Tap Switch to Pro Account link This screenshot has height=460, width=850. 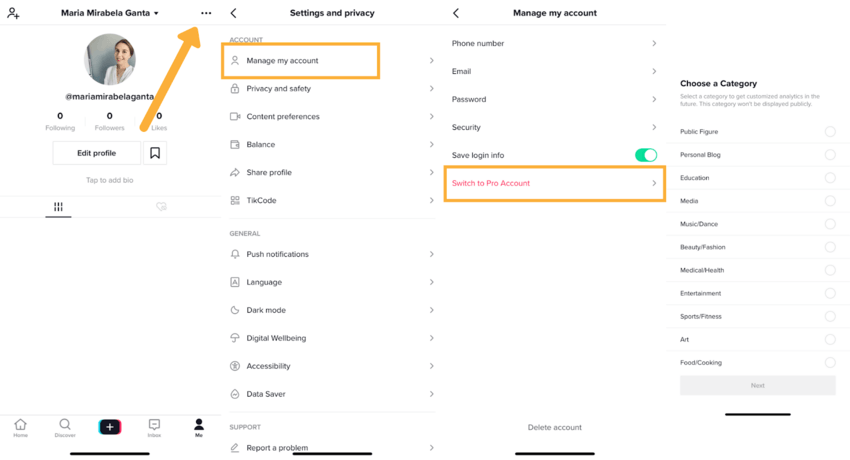(x=491, y=183)
